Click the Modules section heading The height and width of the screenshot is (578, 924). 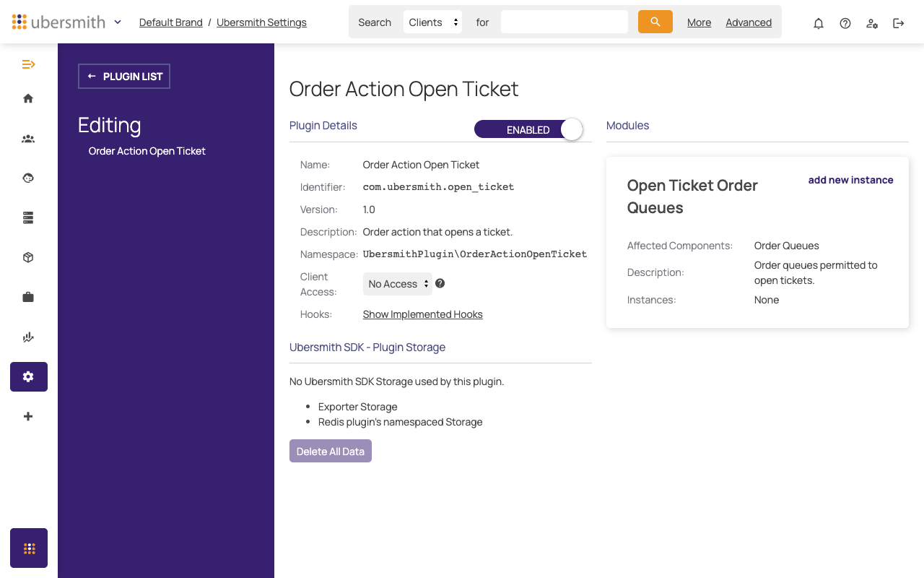[x=628, y=125]
